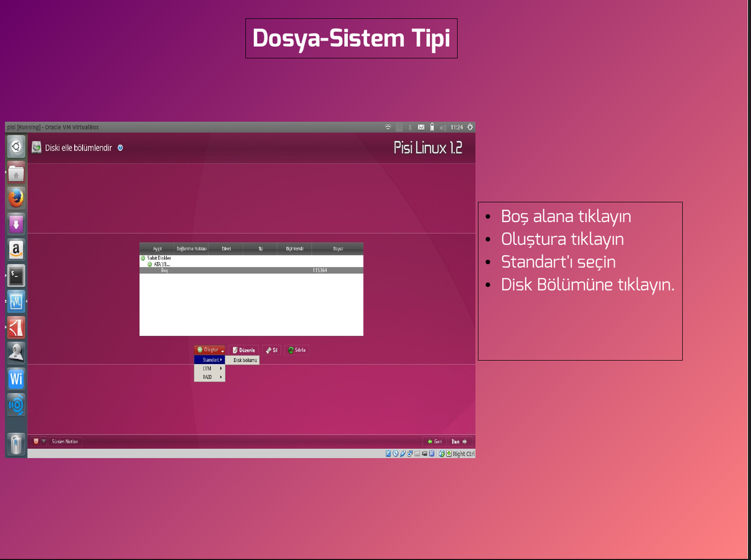This screenshot has height=560, width=751.
Task: Launch the webcam app dock icon
Action: pos(16,352)
